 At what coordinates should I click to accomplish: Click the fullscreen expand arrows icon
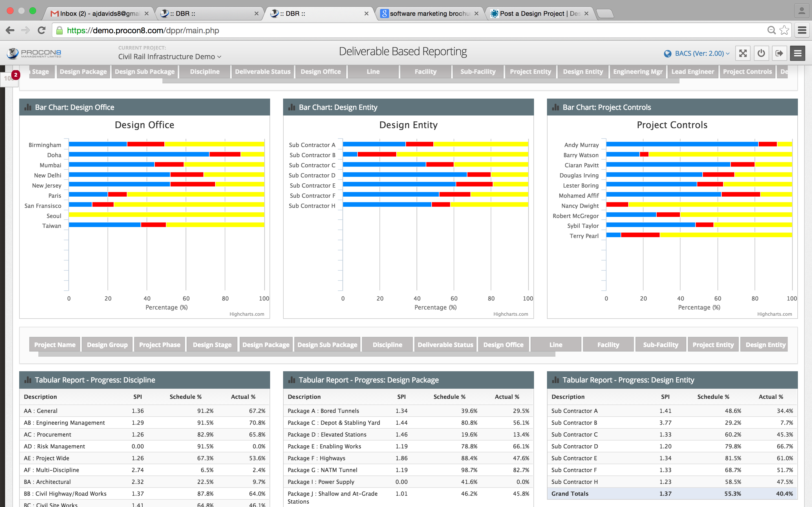tap(743, 53)
